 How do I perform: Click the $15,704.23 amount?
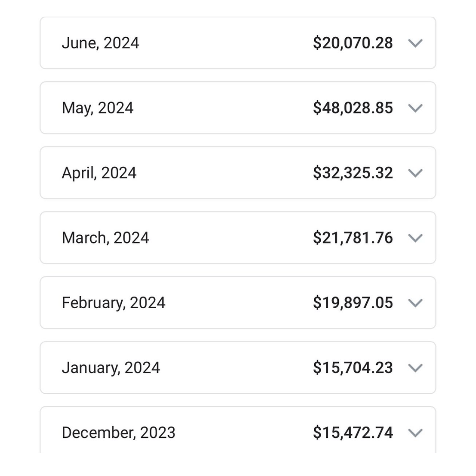353,368
